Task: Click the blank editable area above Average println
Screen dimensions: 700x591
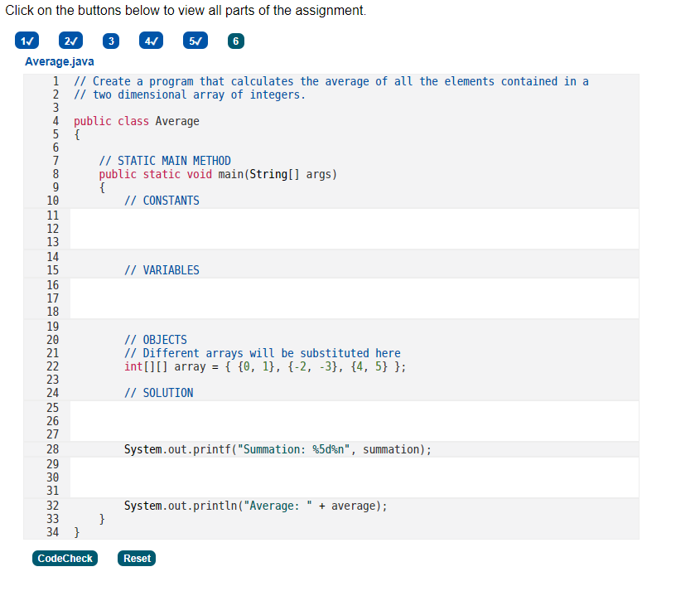Action: (x=331, y=477)
